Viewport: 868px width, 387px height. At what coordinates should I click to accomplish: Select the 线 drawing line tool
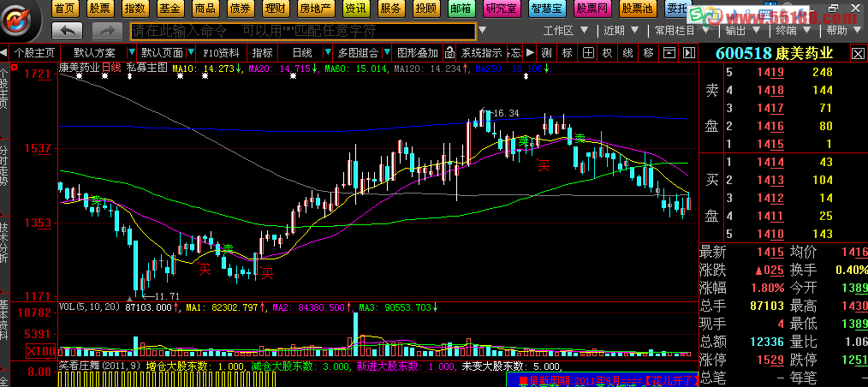click(627, 53)
